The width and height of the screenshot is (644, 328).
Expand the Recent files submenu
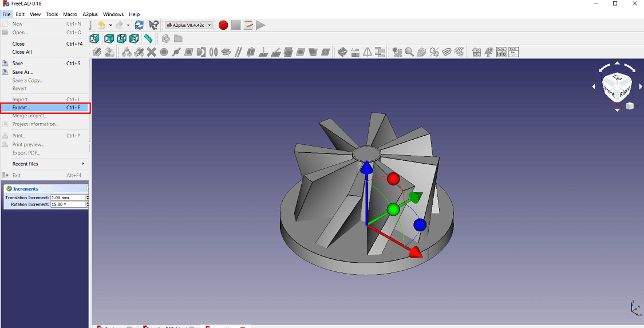[x=45, y=164]
